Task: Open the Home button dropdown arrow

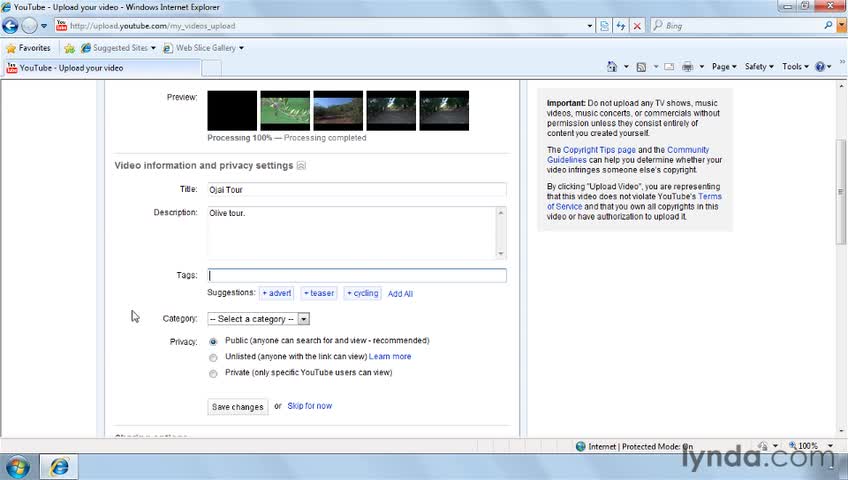Action: point(626,66)
